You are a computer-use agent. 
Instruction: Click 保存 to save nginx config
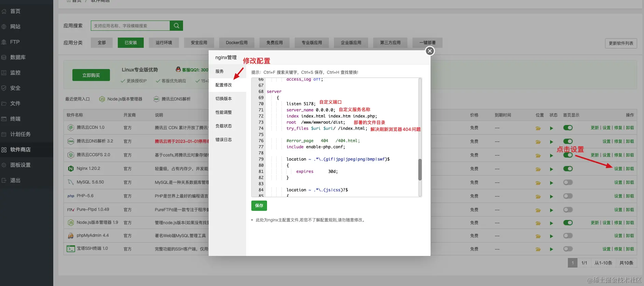coord(259,206)
